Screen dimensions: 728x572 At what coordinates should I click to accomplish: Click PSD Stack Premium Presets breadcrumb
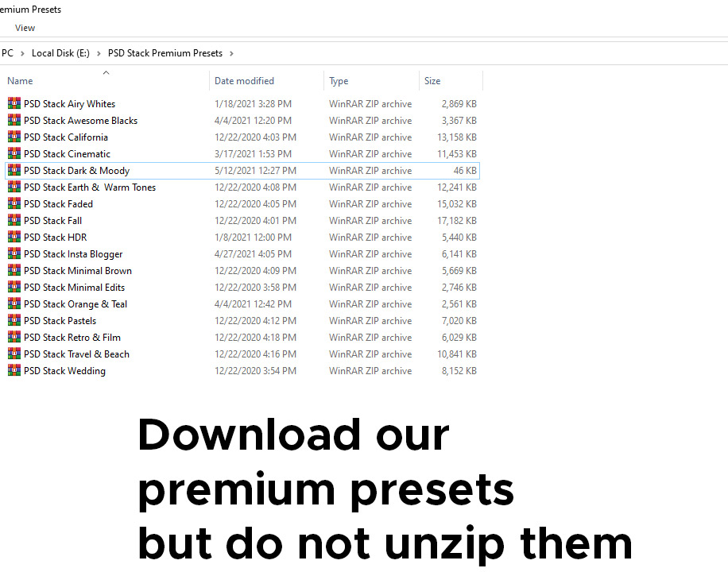tap(165, 53)
